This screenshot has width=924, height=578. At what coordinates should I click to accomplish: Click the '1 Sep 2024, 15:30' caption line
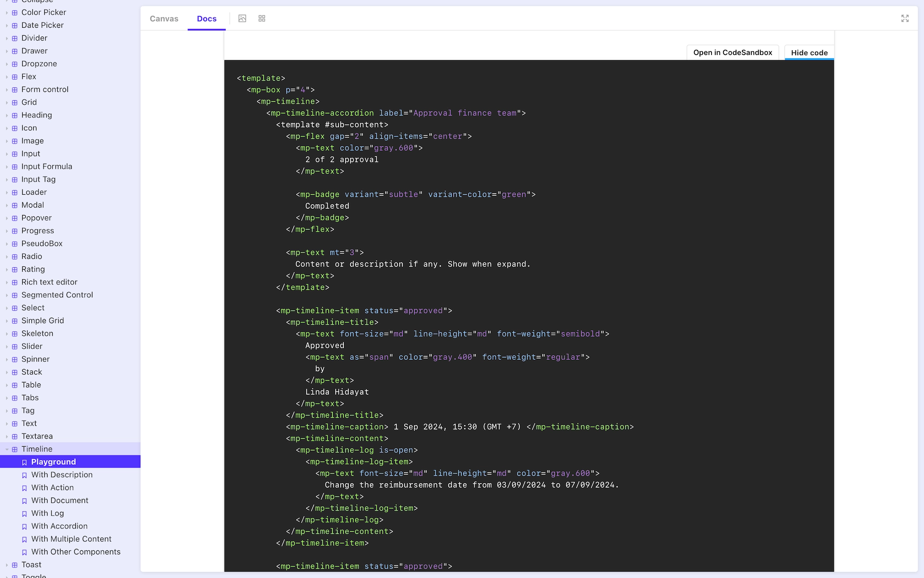click(460, 427)
